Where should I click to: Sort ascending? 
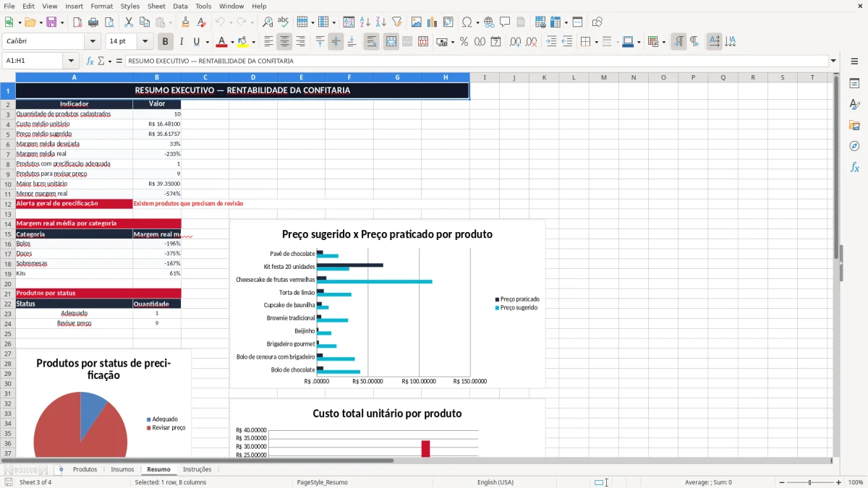point(365,22)
